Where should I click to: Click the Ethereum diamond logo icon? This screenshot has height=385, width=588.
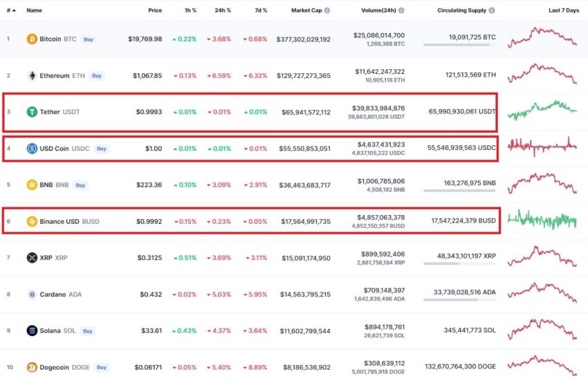(32, 75)
